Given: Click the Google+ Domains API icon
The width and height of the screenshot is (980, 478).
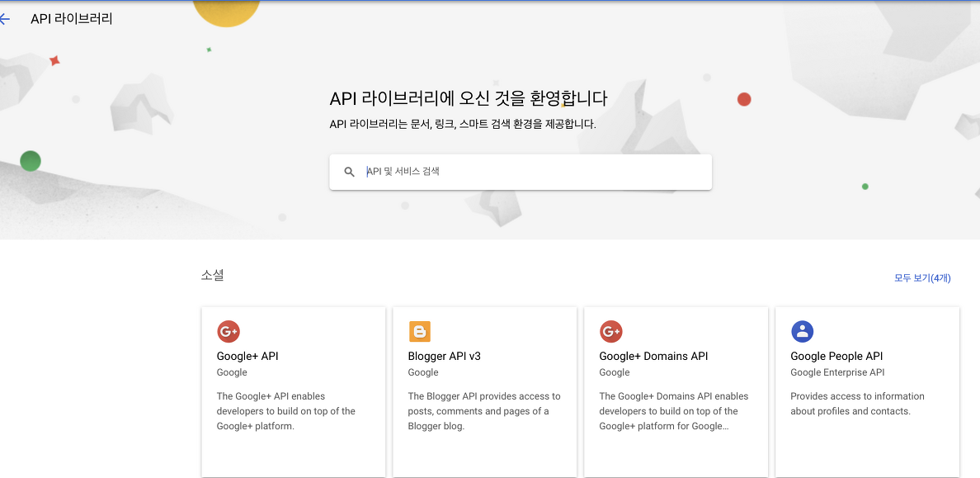Looking at the screenshot, I should pyautogui.click(x=610, y=331).
